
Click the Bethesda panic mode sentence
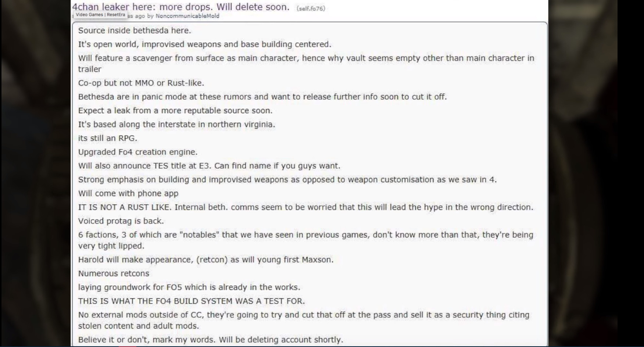[262, 97]
